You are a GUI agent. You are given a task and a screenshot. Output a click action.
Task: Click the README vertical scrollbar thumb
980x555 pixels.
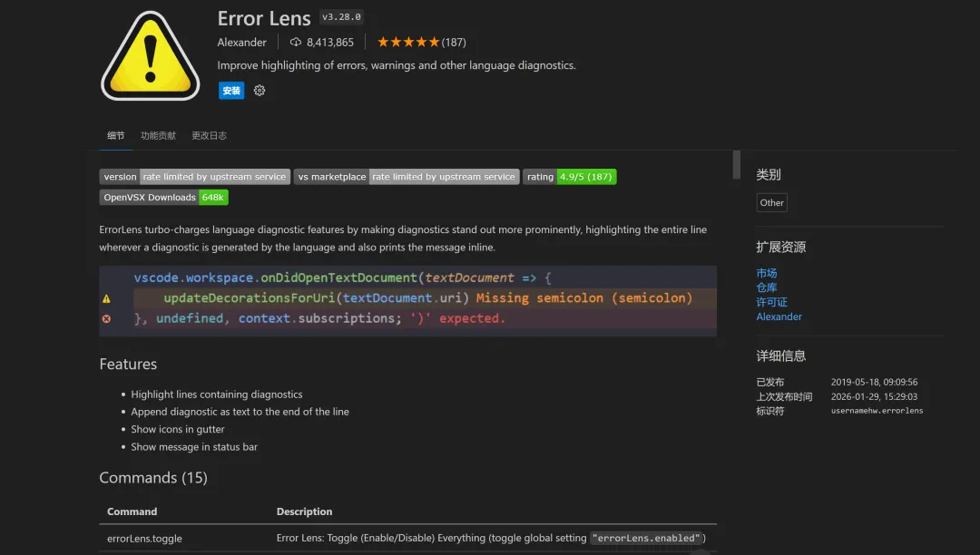pos(737,165)
